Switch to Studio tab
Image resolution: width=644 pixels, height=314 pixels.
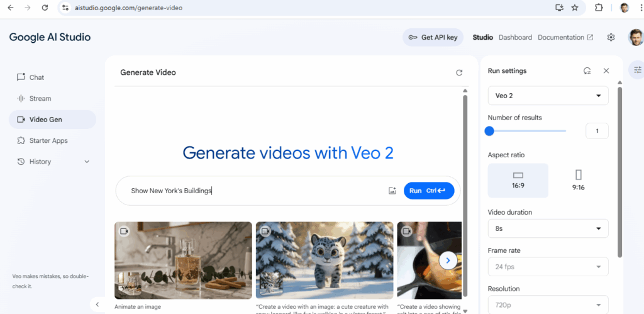[482, 37]
